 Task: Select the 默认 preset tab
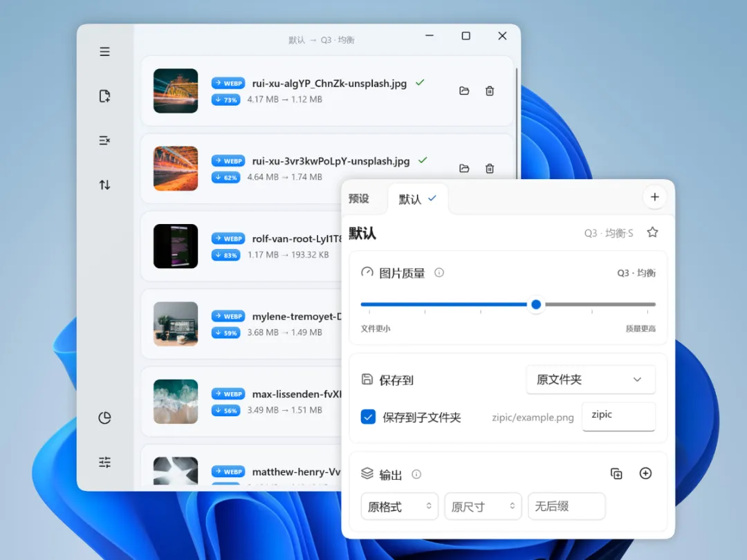point(417,199)
